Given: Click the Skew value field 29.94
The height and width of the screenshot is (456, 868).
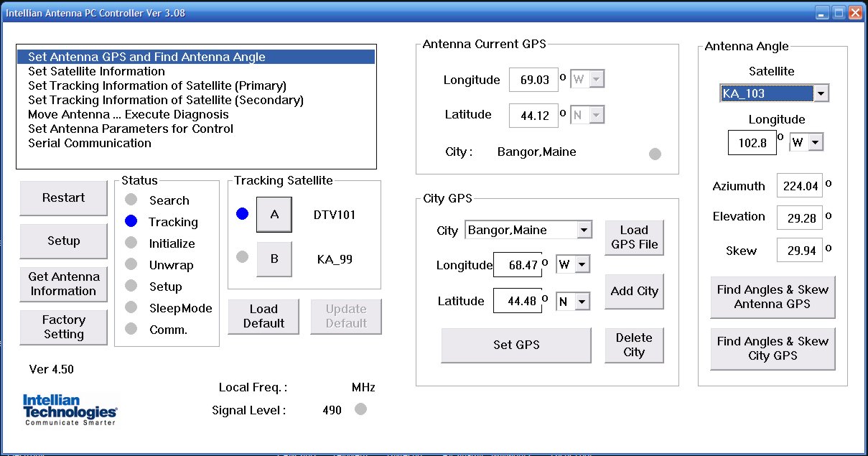Looking at the screenshot, I should tap(801, 250).
